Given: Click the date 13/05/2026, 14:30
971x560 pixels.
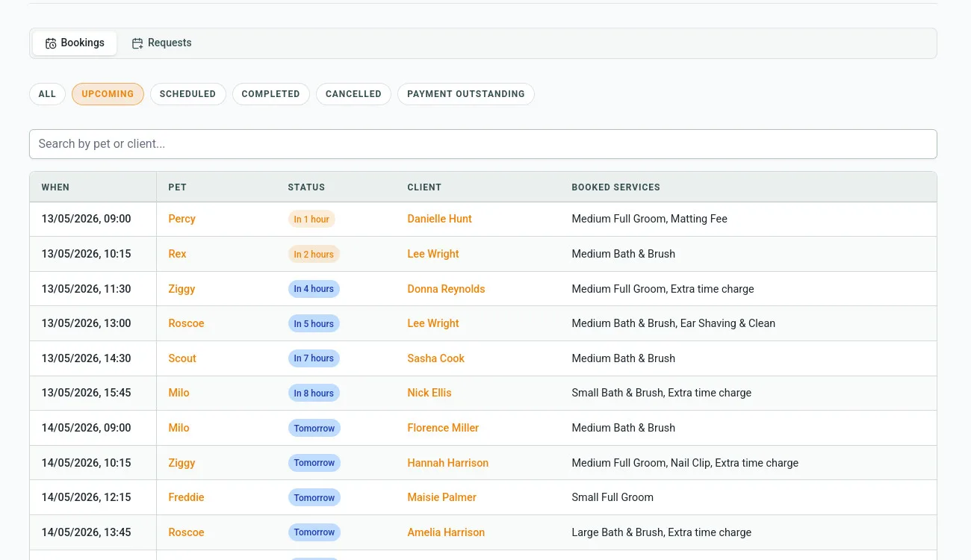Looking at the screenshot, I should [x=87, y=358].
